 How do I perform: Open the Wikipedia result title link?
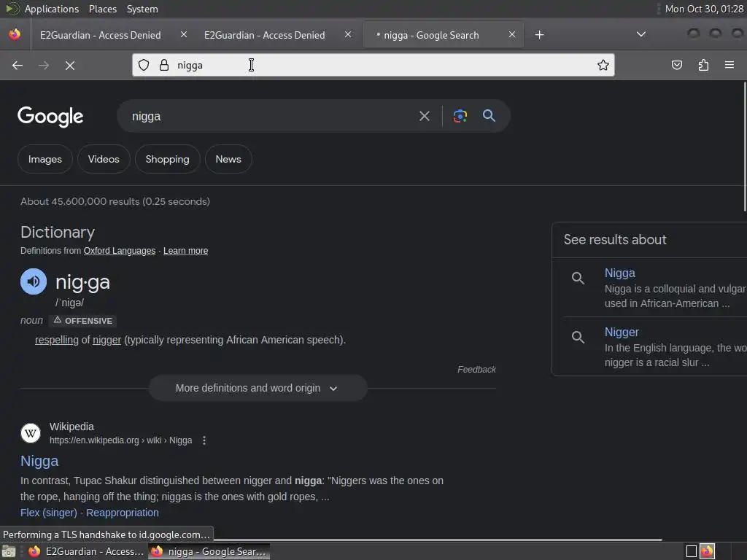39,461
